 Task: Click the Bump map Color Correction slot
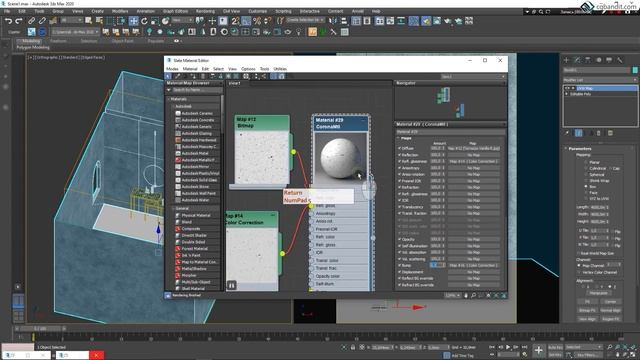point(473,265)
